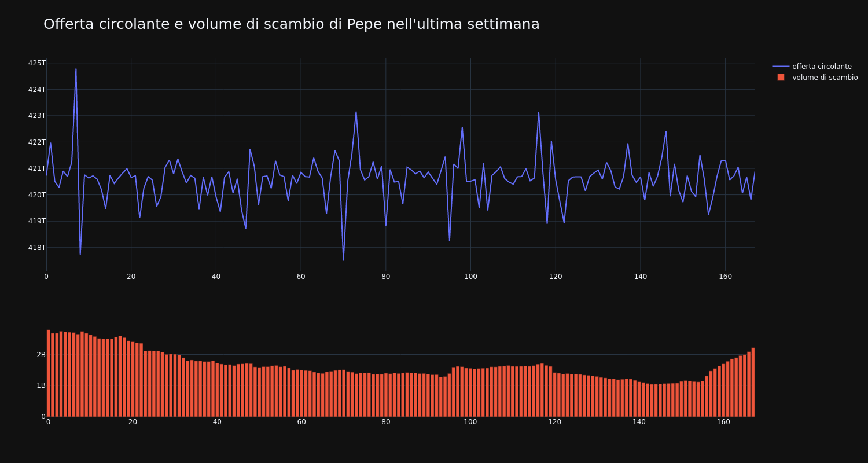Click the supply line peak just above 423T near 73

click(x=356, y=112)
